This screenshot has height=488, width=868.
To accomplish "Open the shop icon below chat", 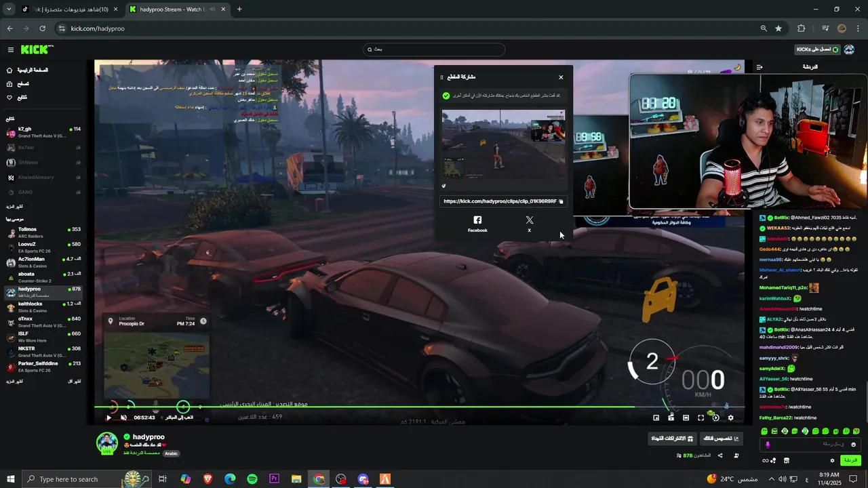I will pos(787,461).
